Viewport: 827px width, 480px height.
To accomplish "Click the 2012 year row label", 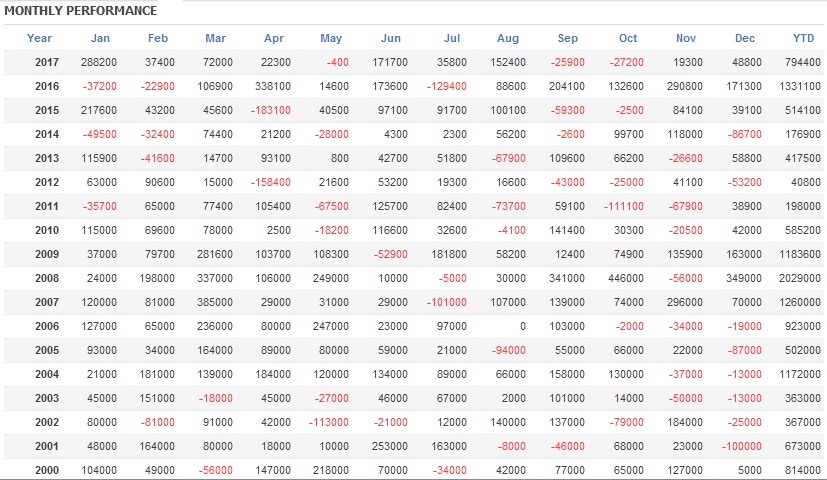I will pos(46,182).
